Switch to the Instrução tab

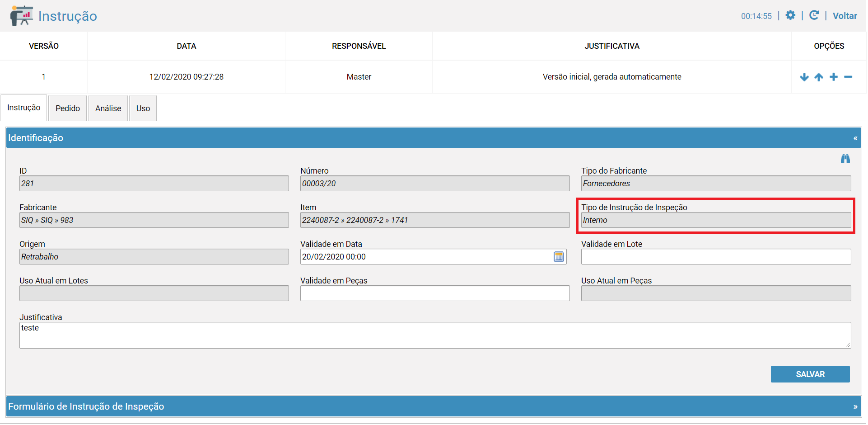(24, 108)
